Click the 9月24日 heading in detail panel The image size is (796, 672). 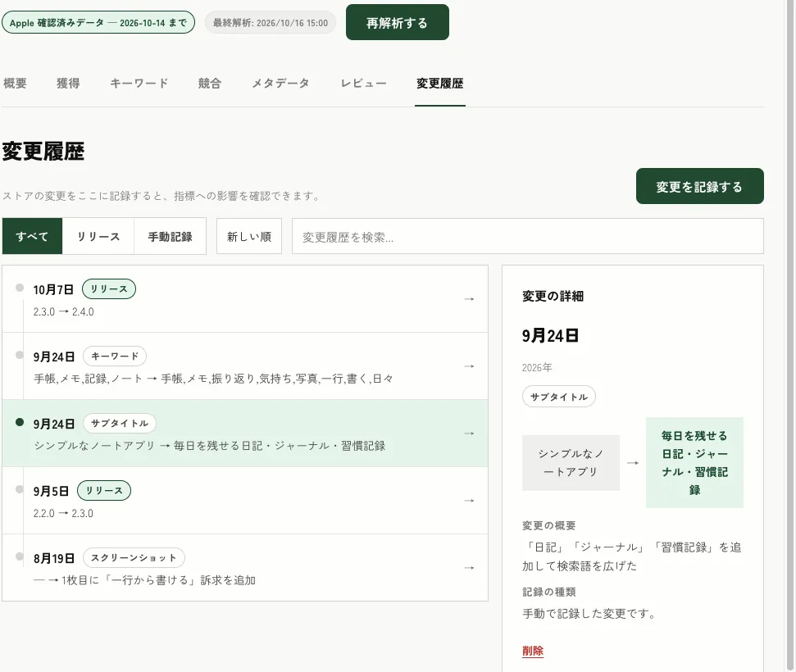click(550, 336)
